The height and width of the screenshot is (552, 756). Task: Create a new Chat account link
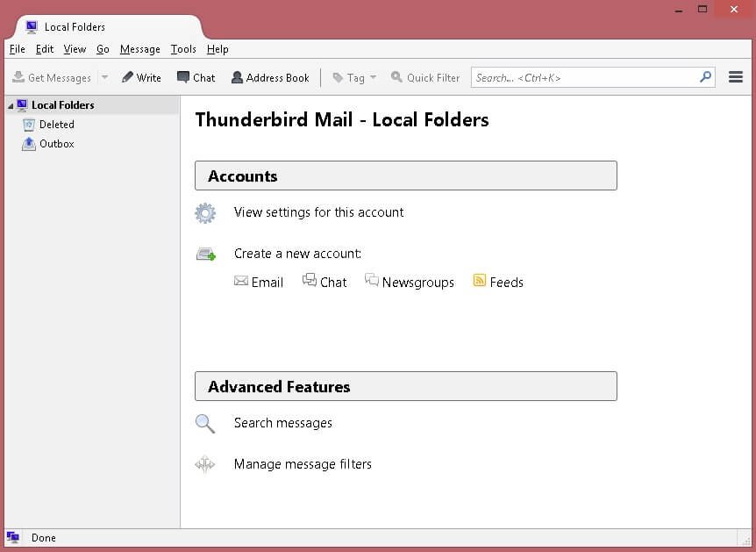333,283
